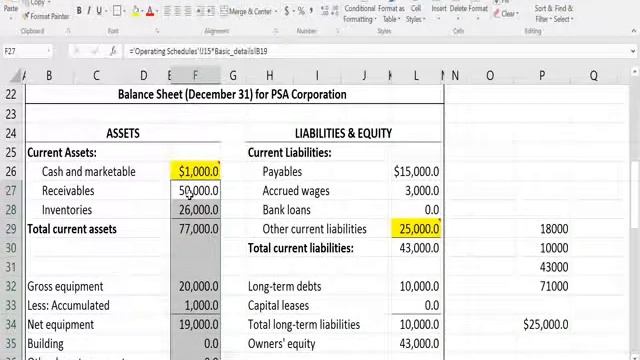Viewport: 640px width, 360px height.
Task: Increase decimal places
Action: (x=325, y=11)
